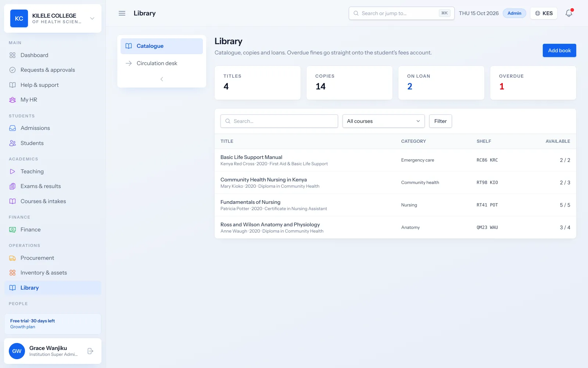Click the Available column header

[558, 141]
